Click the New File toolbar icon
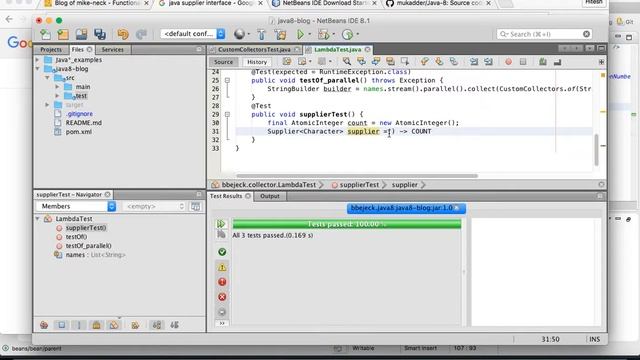The image size is (640, 360). point(45,34)
